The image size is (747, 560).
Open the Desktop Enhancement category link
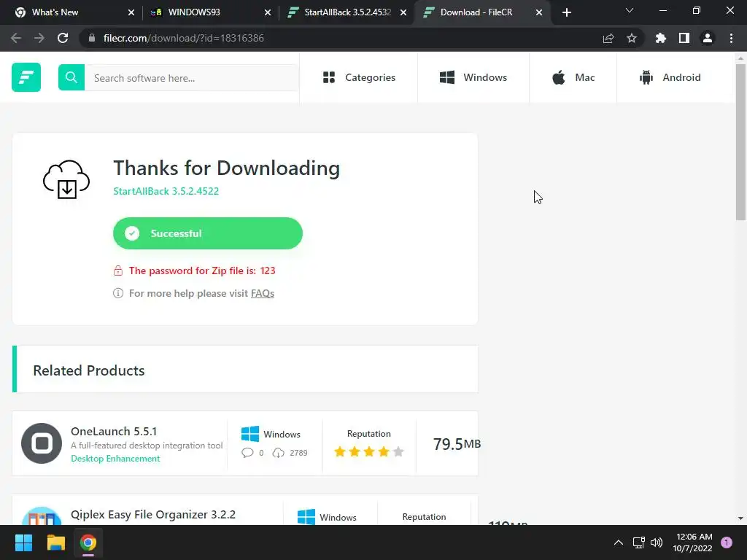point(115,459)
